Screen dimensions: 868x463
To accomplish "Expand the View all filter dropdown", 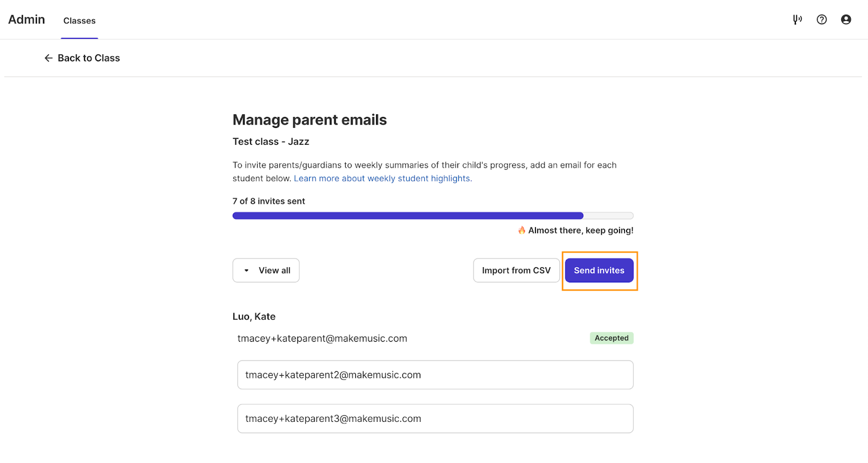I will coord(266,271).
